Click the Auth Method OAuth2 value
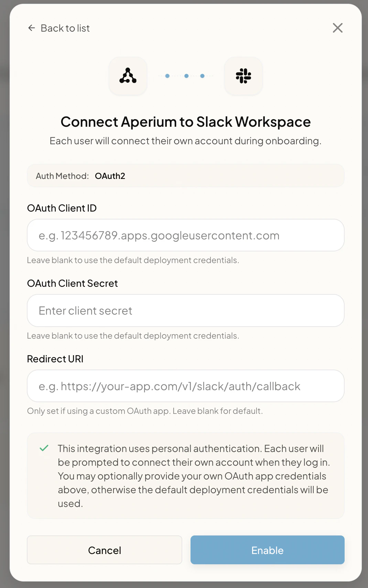 tap(110, 176)
